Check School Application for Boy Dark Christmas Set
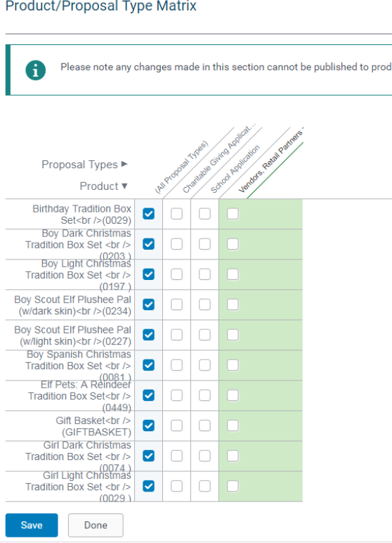This screenshot has width=392, height=543. [x=204, y=244]
